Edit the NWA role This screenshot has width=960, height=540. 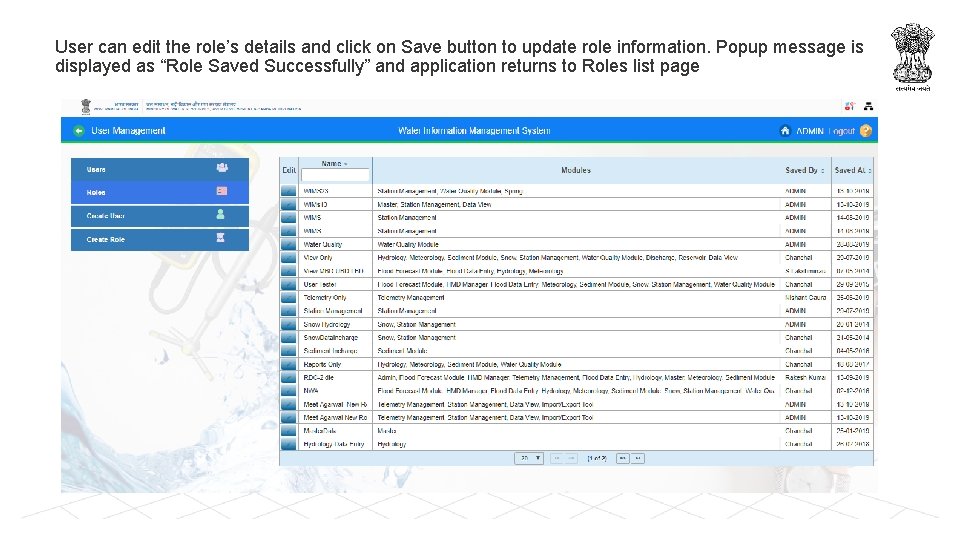pyautogui.click(x=288, y=391)
